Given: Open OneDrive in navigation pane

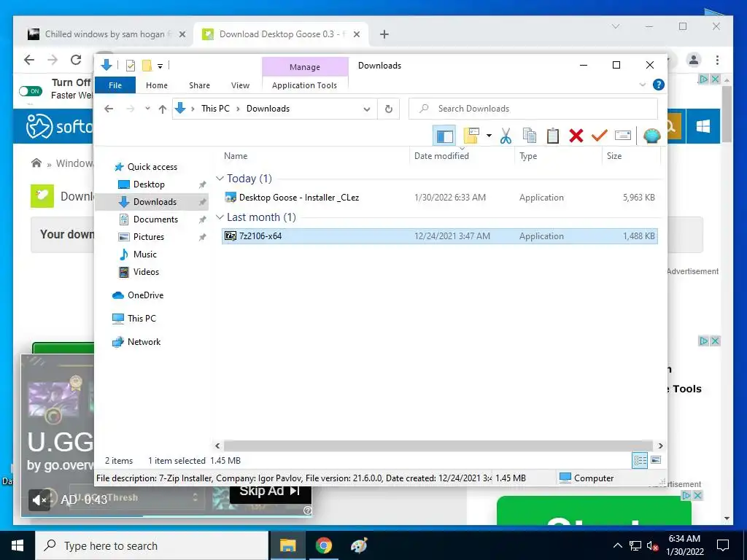Looking at the screenshot, I should tap(145, 295).
